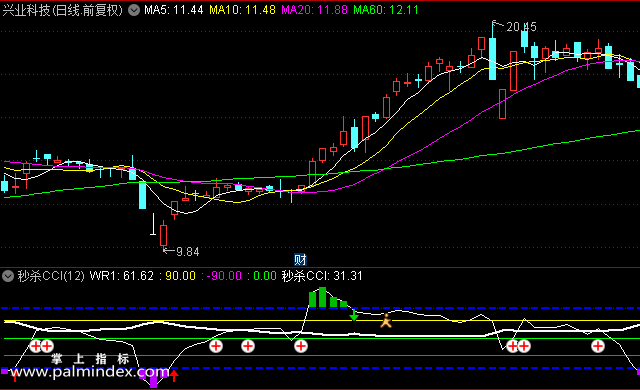Click the red plus marker below the 财 icon
This screenshot has width=640, height=390.
(301, 346)
